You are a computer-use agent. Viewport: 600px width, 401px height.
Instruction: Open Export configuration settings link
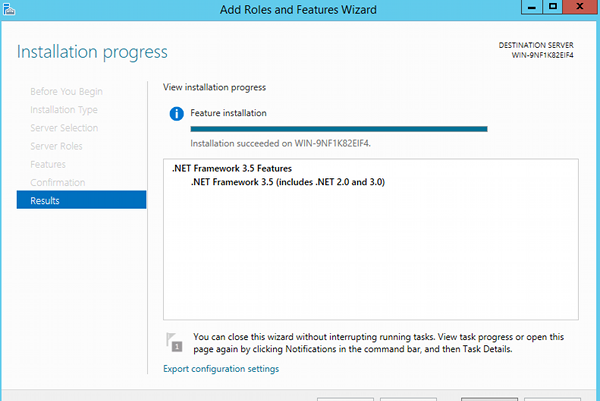coord(221,369)
